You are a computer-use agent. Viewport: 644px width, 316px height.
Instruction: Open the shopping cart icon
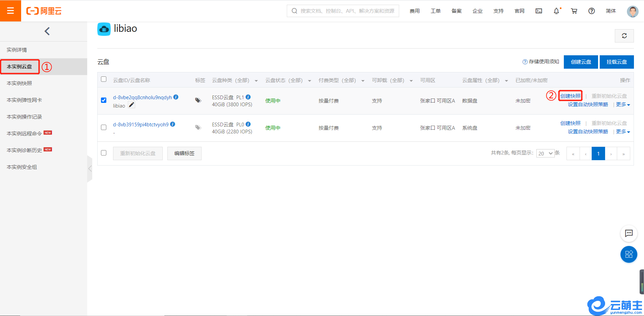(574, 11)
